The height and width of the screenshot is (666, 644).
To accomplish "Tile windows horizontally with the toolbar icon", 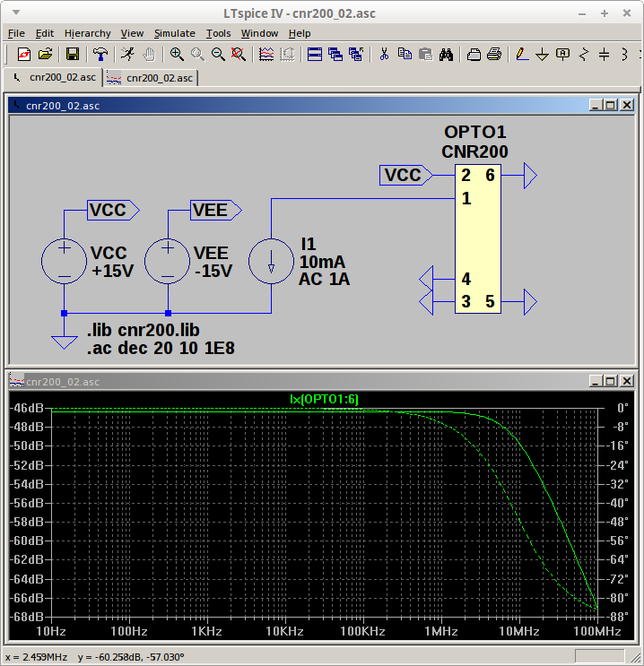I will pyautogui.click(x=315, y=55).
